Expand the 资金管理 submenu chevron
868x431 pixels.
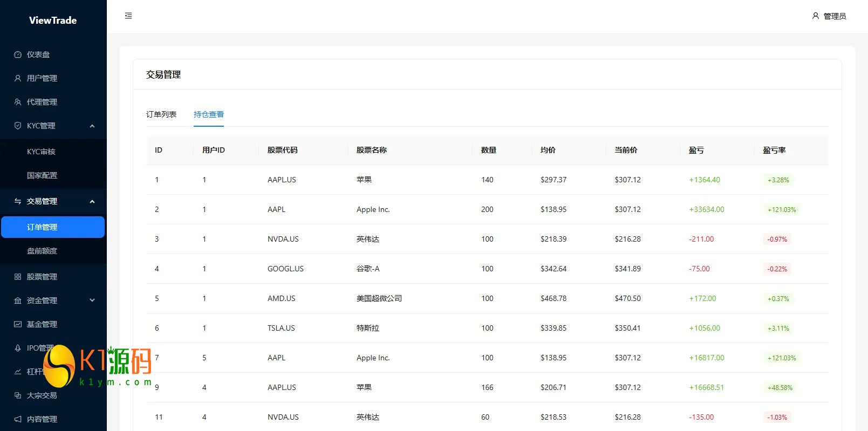92,300
